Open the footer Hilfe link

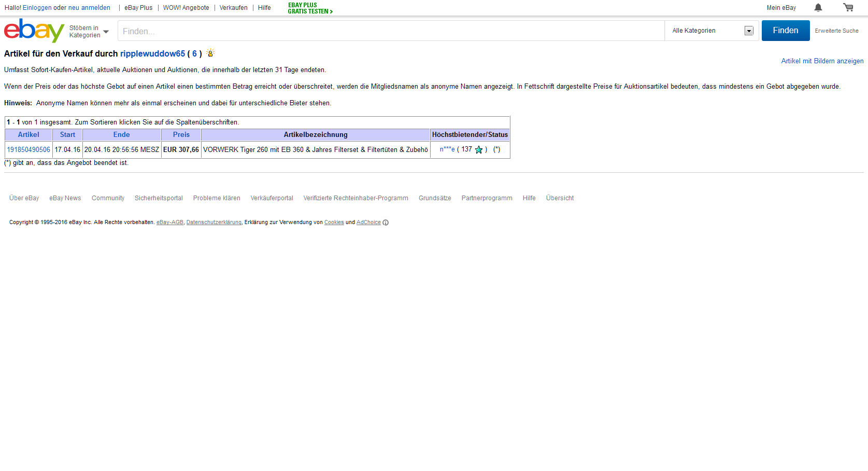529,198
